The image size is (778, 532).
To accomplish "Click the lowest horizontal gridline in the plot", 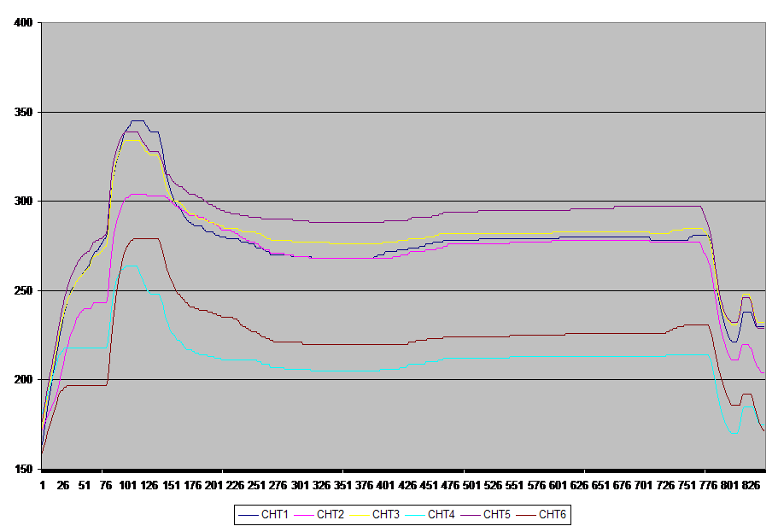I will pyautogui.click(x=401, y=379).
